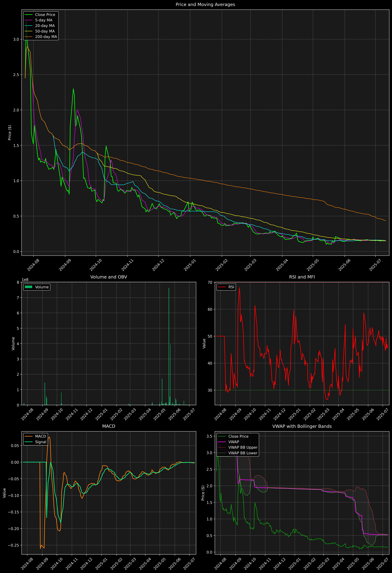The image size is (392, 573).
Task: Select the '50-day MA' legend entry
Action: 45,31
